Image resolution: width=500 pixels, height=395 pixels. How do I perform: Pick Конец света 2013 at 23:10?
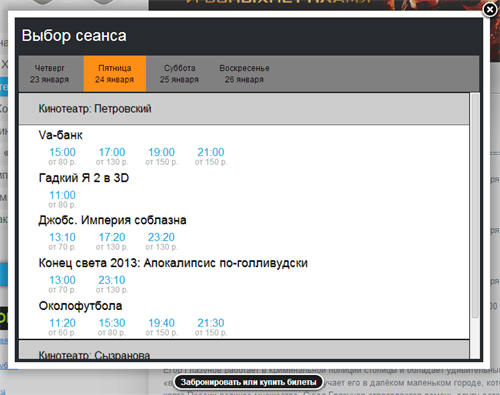coord(112,280)
